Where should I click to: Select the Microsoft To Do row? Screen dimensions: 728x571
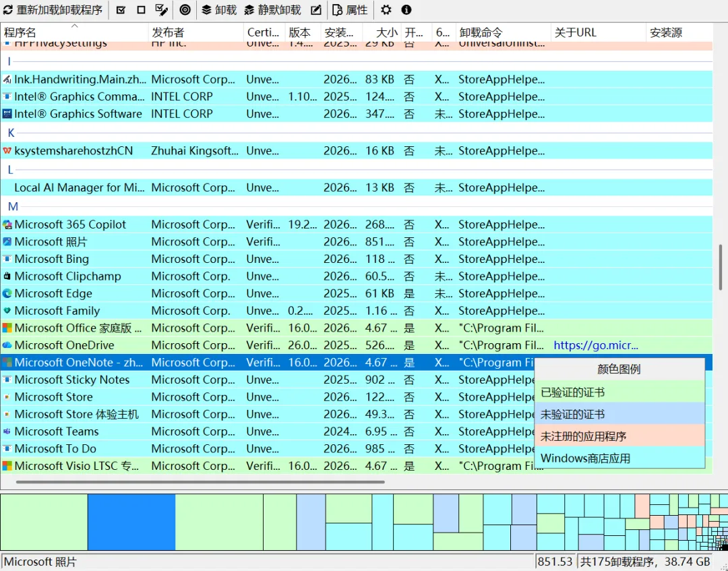point(267,448)
